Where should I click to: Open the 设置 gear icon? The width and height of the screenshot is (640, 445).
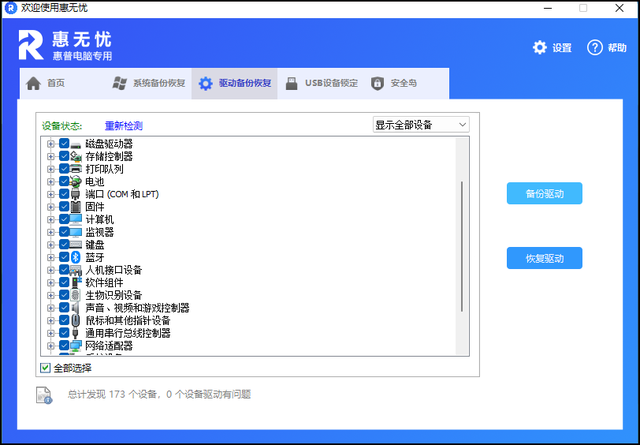[540, 48]
